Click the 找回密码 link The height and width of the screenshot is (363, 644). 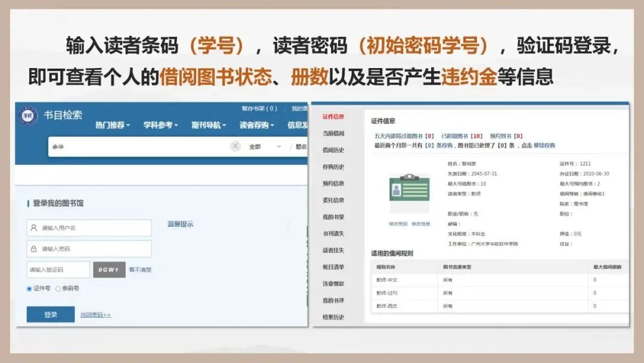pyautogui.click(x=95, y=315)
